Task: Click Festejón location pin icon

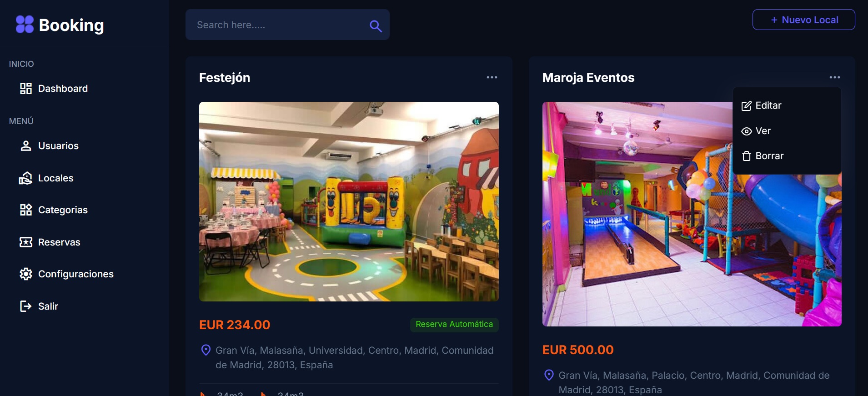Action: 206,350
